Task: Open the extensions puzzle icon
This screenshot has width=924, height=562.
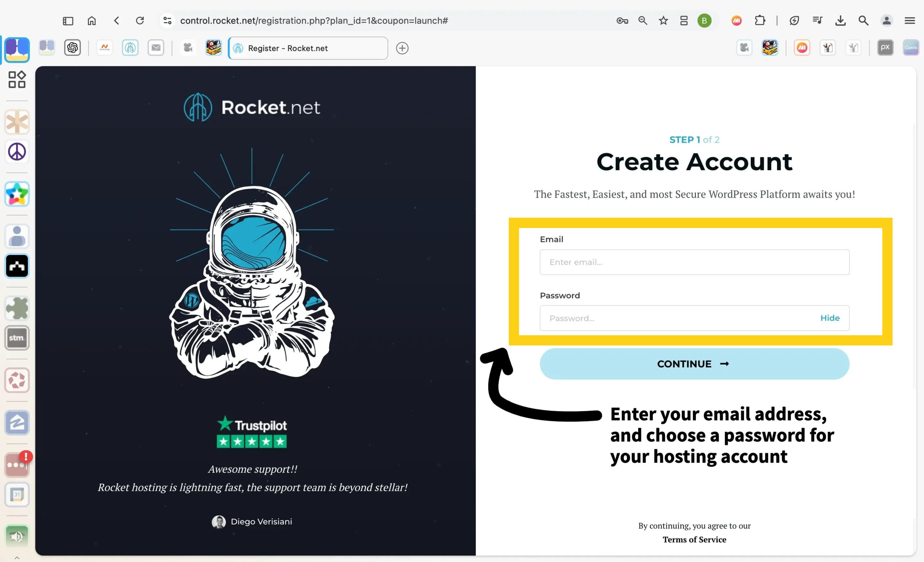Action: (x=760, y=21)
